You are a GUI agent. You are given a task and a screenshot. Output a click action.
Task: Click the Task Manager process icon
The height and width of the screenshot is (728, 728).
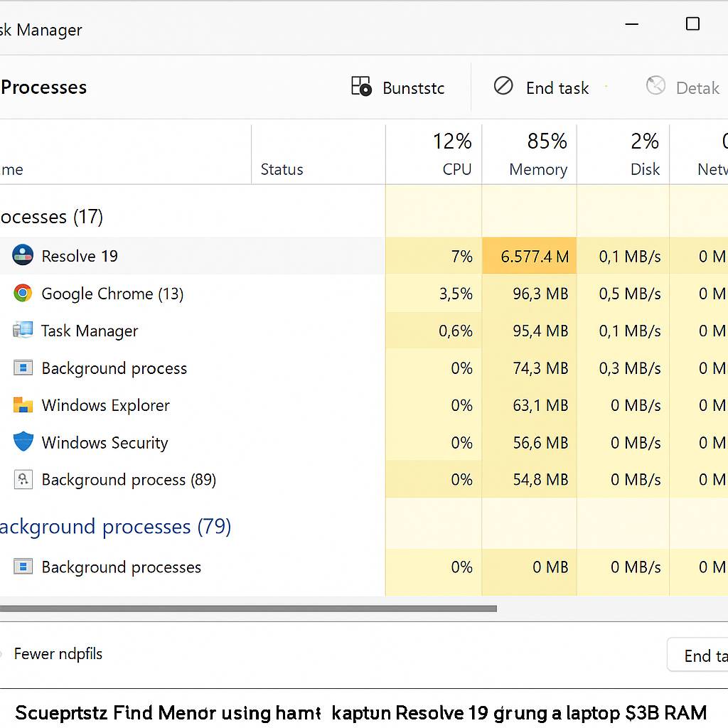(23, 331)
